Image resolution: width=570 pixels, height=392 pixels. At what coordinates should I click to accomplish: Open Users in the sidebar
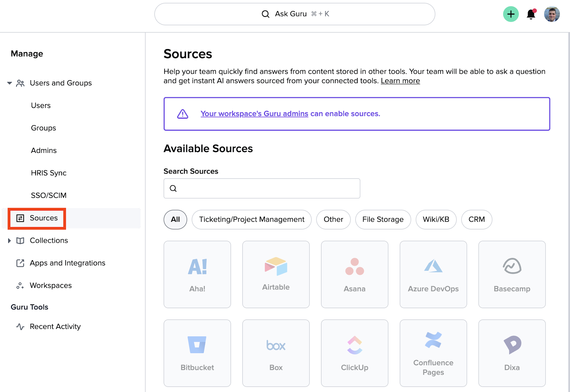41,105
